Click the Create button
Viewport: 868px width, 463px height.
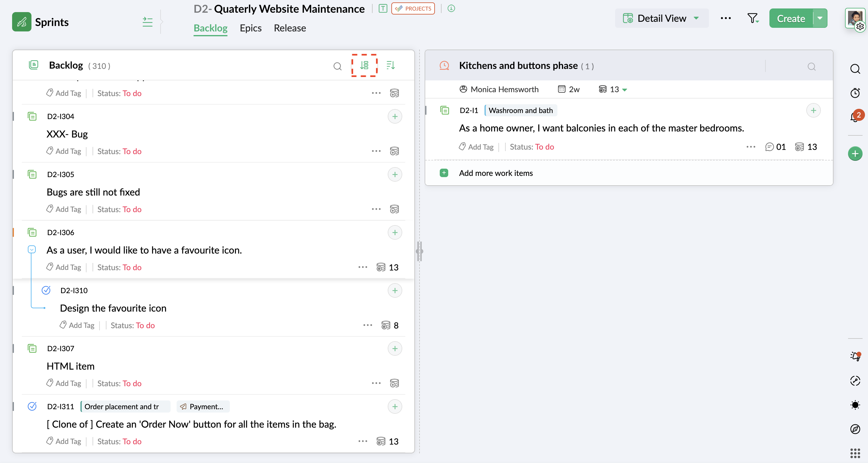click(x=791, y=18)
